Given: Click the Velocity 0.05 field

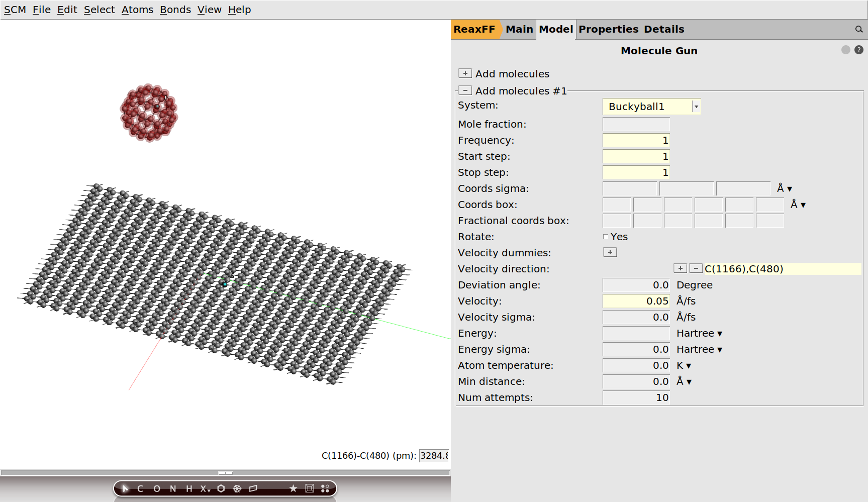Looking at the screenshot, I should (636, 301).
